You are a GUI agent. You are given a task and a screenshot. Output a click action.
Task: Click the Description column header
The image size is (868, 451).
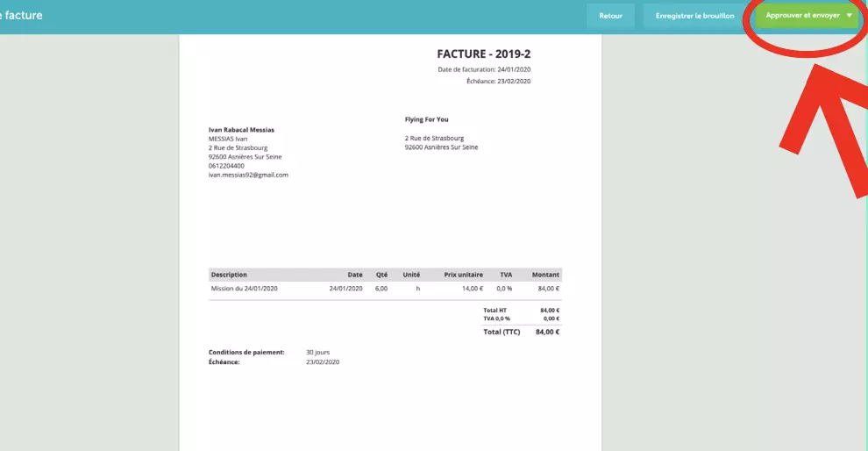[229, 275]
